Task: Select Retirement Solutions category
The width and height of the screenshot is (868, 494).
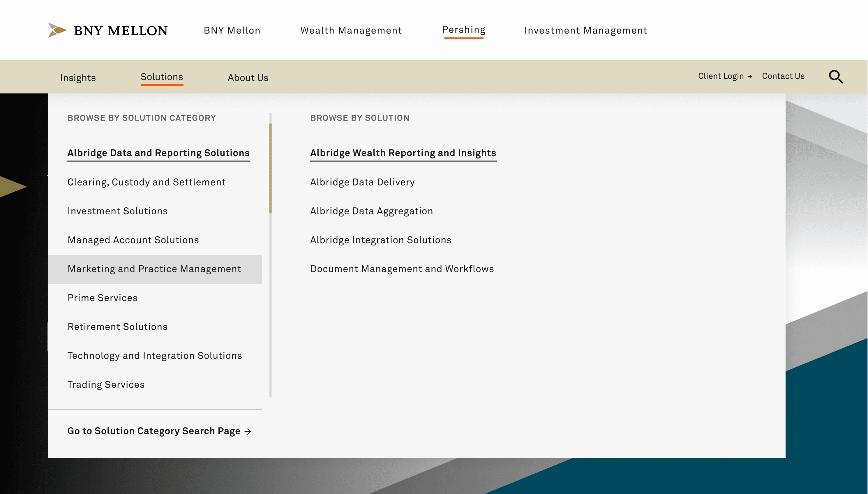Action: [x=117, y=327]
